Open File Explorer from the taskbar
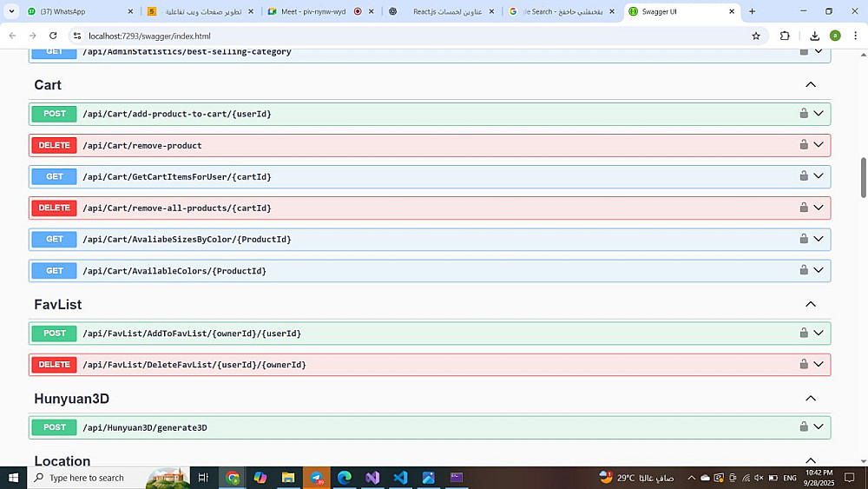 pos(288,478)
